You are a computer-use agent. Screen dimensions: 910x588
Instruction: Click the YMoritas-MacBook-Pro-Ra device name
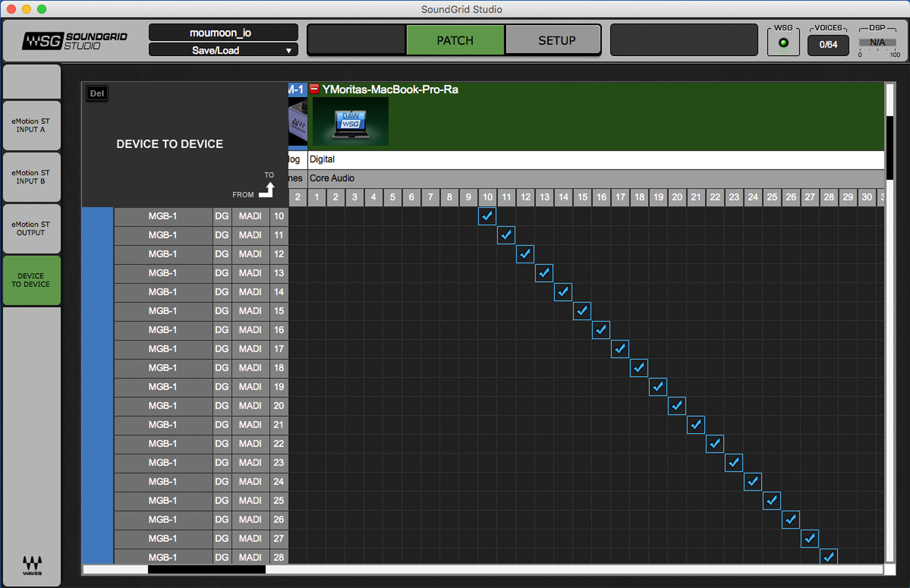[x=390, y=89]
